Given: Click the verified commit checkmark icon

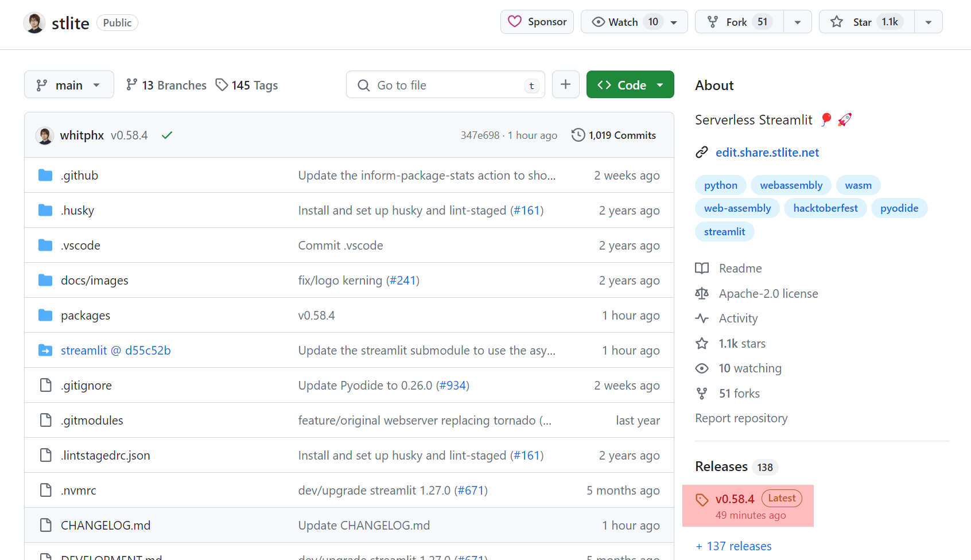Looking at the screenshot, I should [166, 135].
